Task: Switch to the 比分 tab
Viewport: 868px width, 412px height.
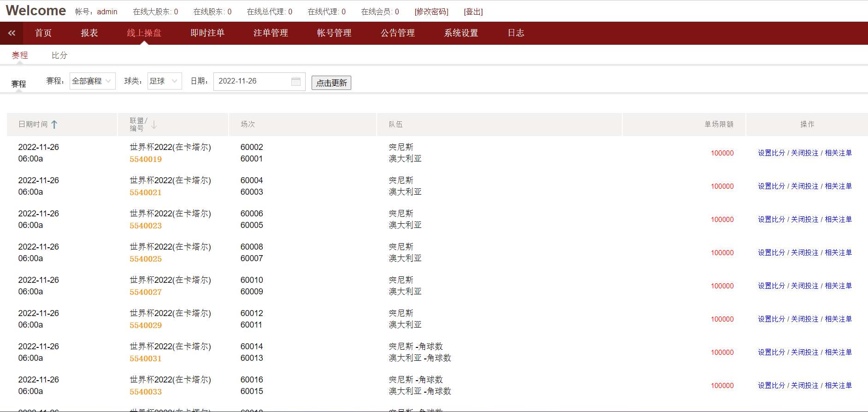Action: (59, 55)
